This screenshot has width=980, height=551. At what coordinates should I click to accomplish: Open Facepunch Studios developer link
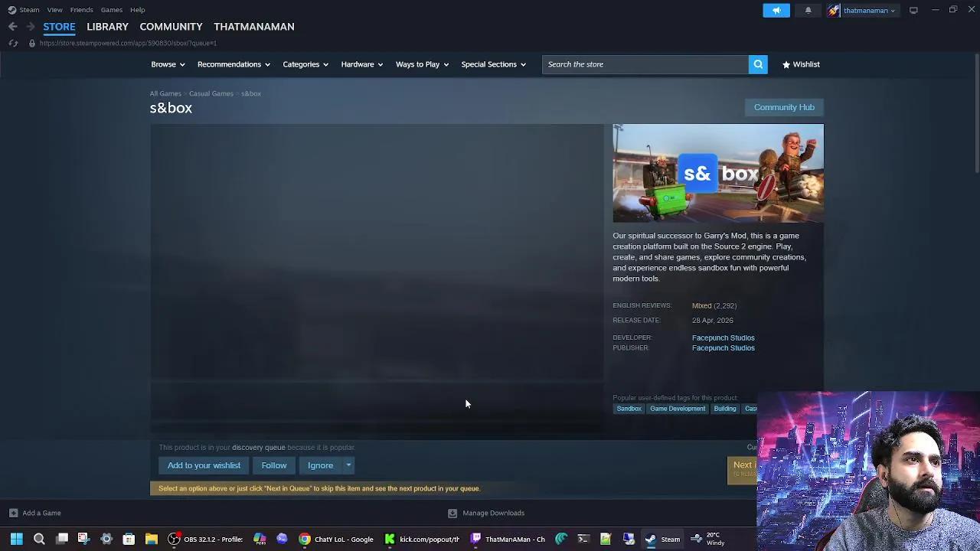coord(724,337)
